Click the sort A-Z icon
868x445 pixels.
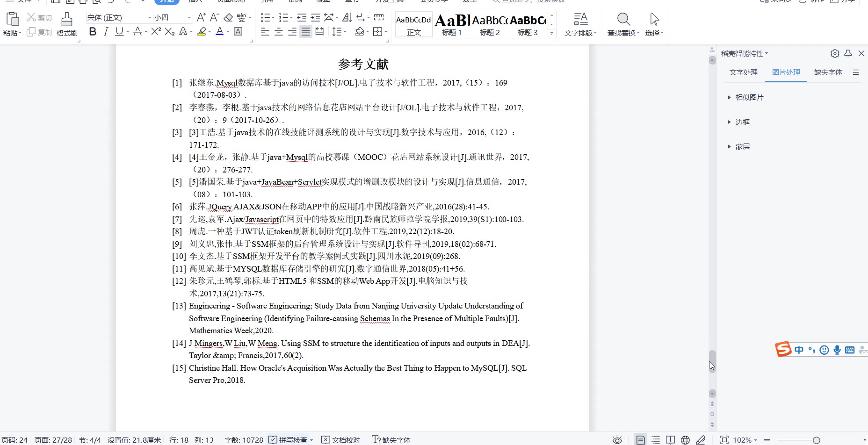(x=347, y=18)
